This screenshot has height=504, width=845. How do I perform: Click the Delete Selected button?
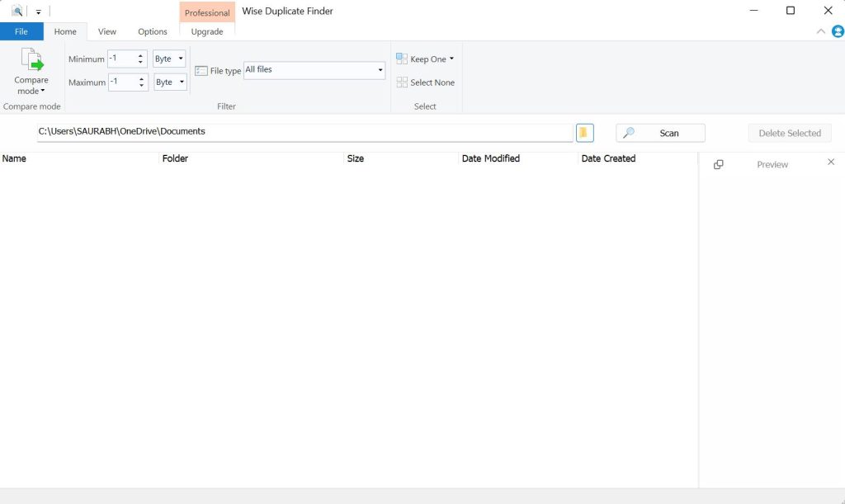coord(790,133)
